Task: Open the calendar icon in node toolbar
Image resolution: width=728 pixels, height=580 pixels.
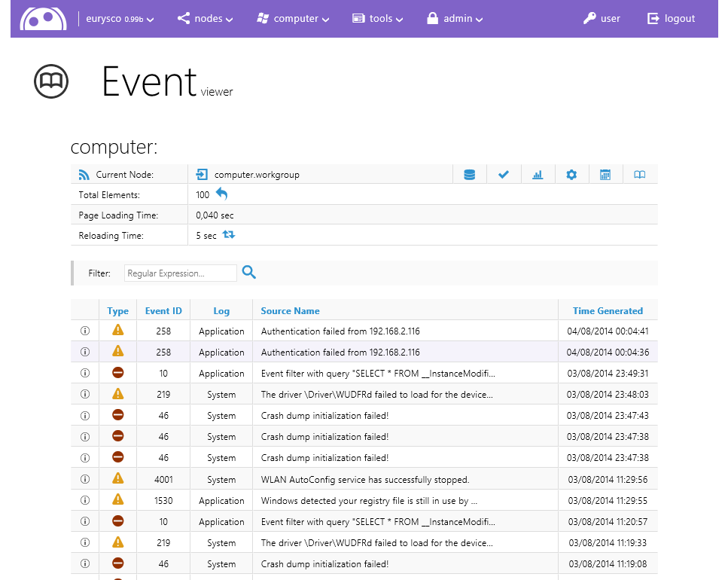Action: 605,175
